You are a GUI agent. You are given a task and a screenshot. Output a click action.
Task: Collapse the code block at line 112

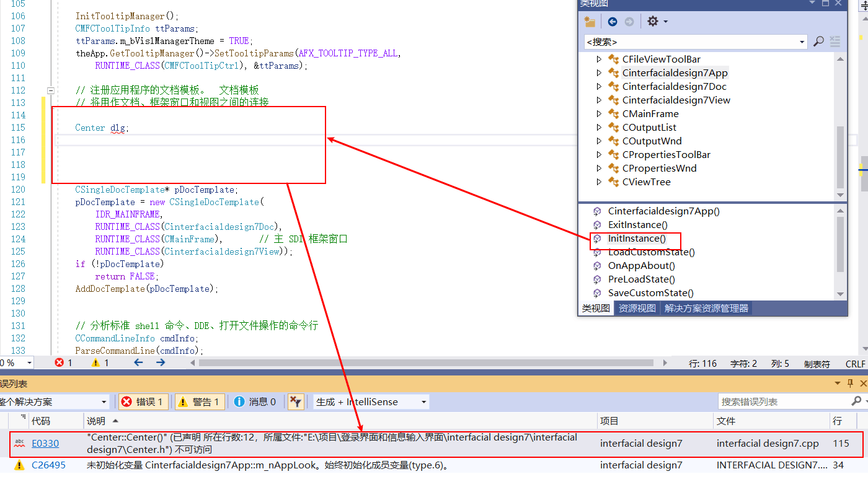51,90
